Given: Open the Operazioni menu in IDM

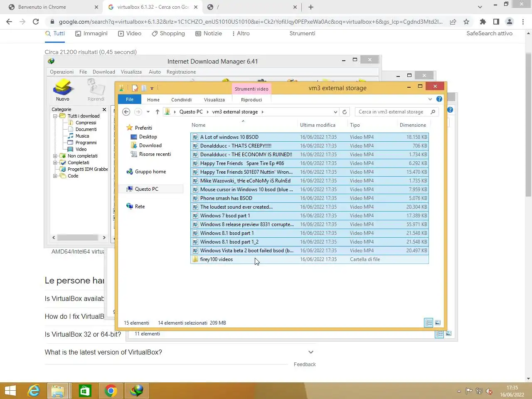Looking at the screenshot, I should (62, 72).
